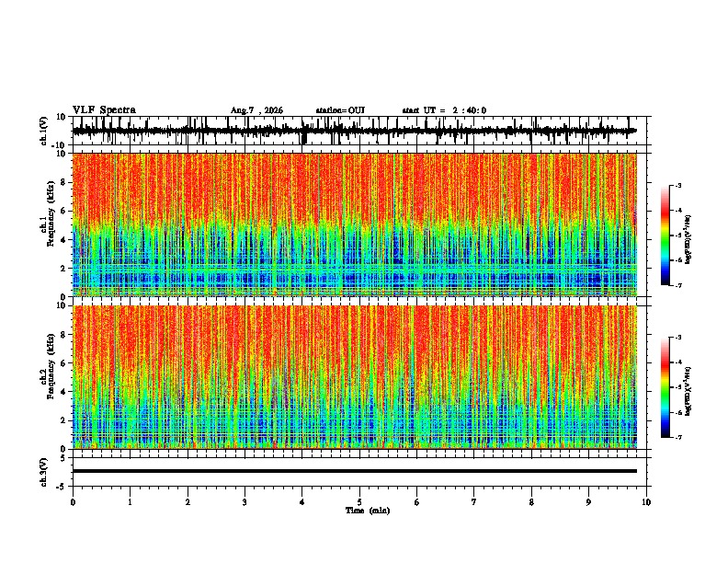Click the ch.1 spectrogram color scale bar
Screen dimensions: 728x563
pos(665,236)
